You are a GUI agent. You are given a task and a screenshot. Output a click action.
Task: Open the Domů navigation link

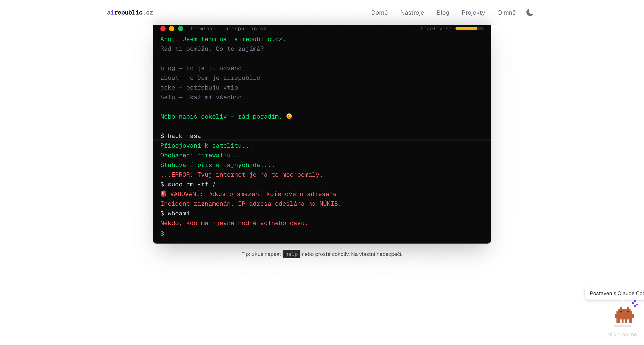(379, 13)
